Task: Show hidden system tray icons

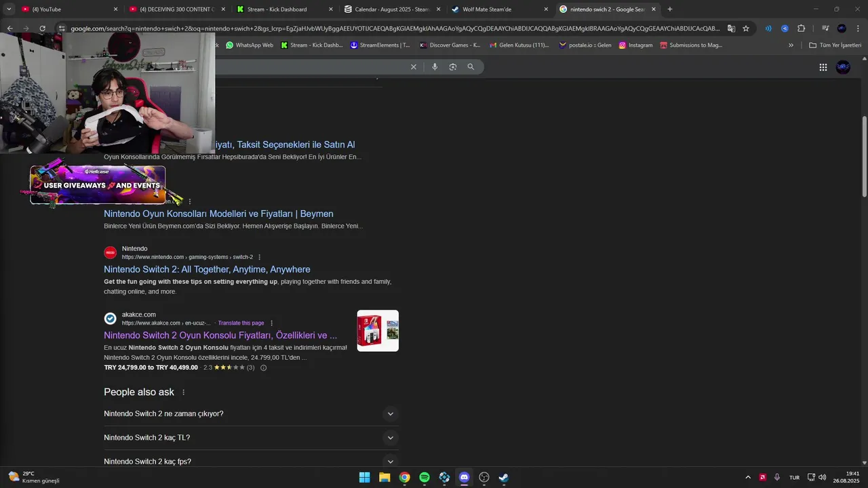Action: pyautogui.click(x=748, y=477)
